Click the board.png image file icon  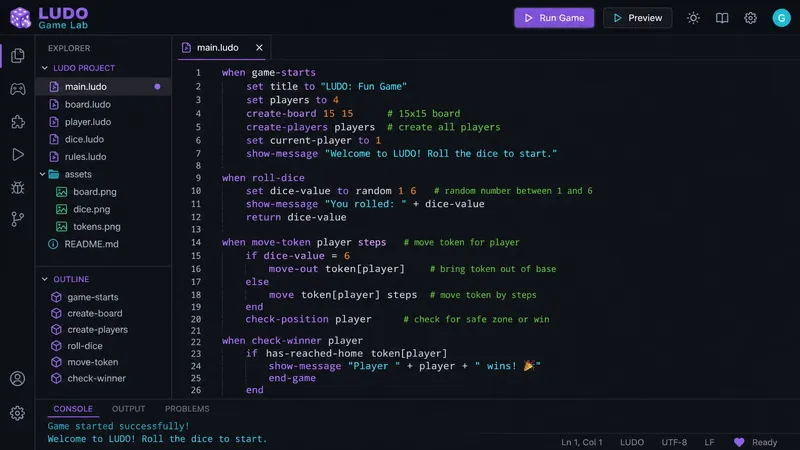62,192
